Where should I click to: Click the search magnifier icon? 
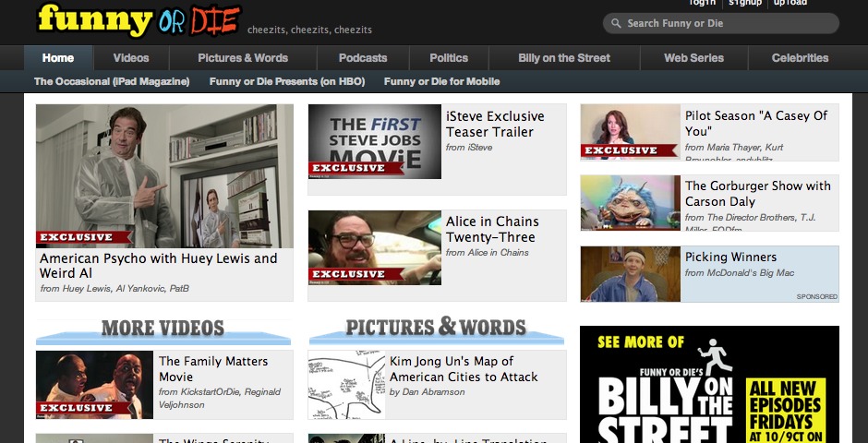616,23
